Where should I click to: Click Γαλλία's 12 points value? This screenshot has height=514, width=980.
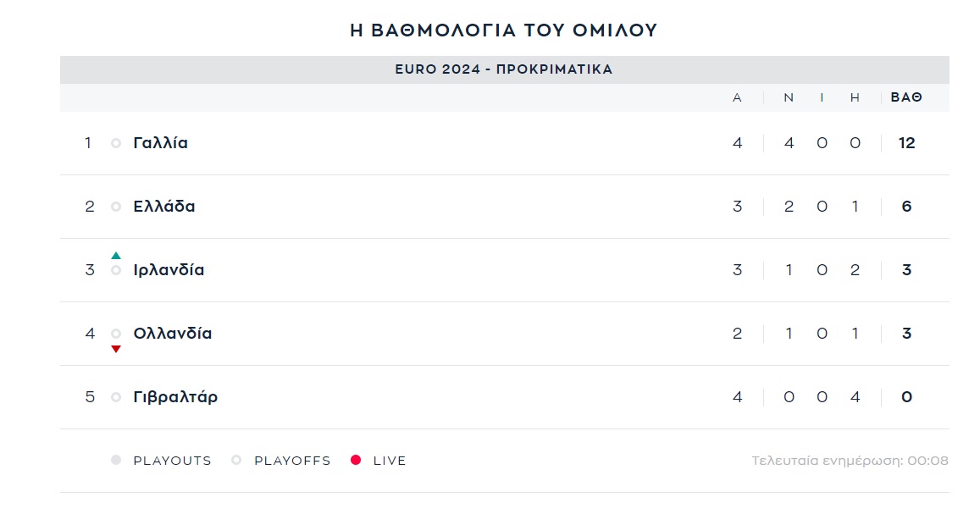(906, 143)
